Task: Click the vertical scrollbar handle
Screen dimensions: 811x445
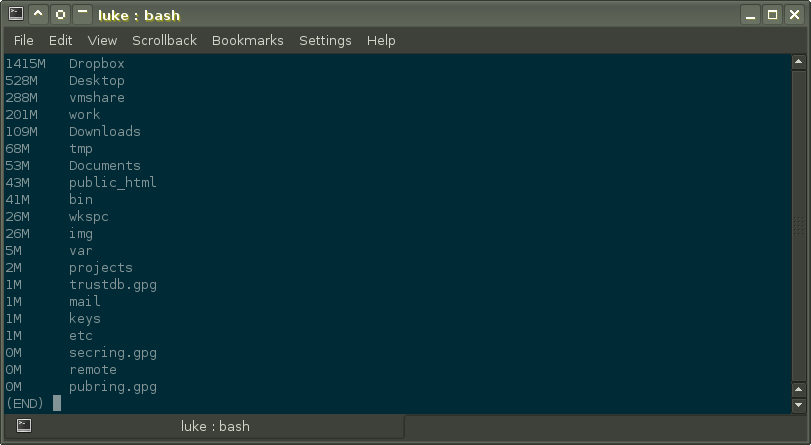Action: point(799,230)
